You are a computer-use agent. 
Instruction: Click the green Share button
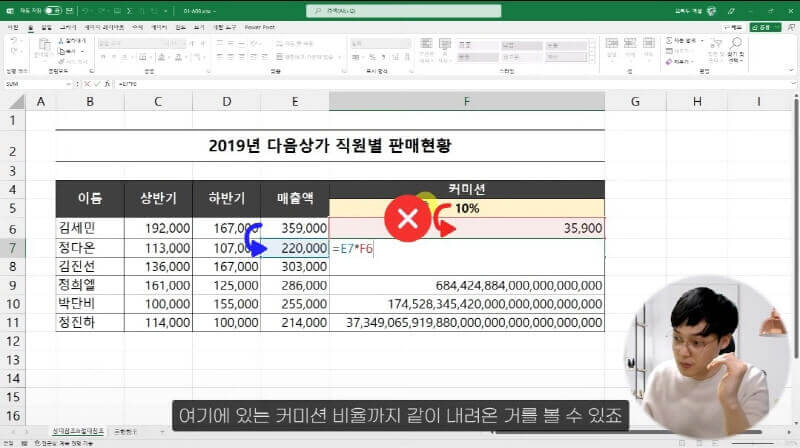(765, 27)
